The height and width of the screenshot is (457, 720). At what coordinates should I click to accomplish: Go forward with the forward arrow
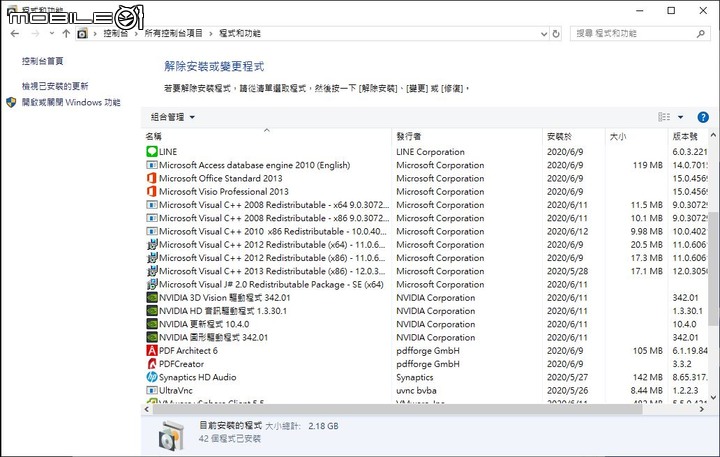(x=35, y=34)
